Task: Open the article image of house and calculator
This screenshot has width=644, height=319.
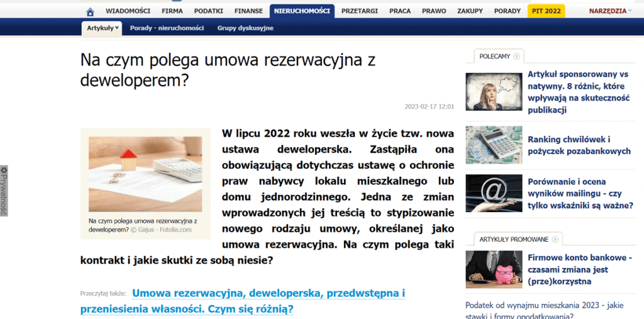Action: tap(145, 174)
